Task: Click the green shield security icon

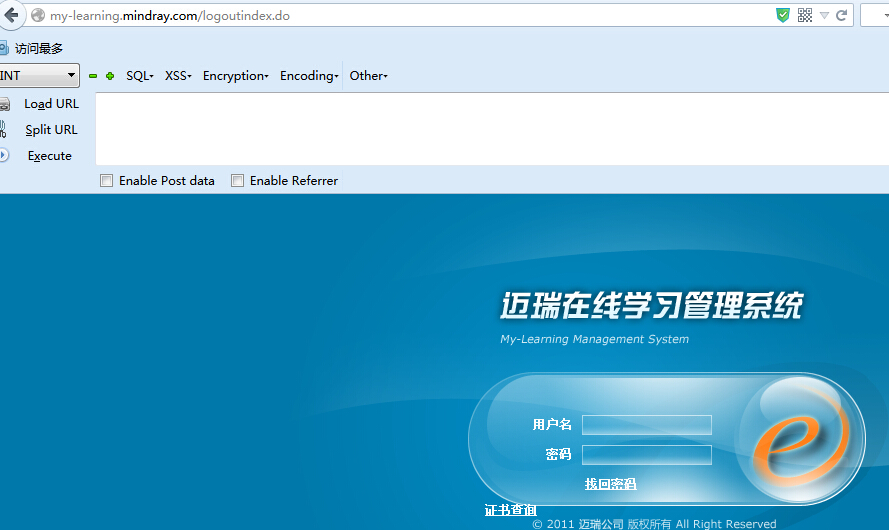Action: pyautogui.click(x=782, y=15)
